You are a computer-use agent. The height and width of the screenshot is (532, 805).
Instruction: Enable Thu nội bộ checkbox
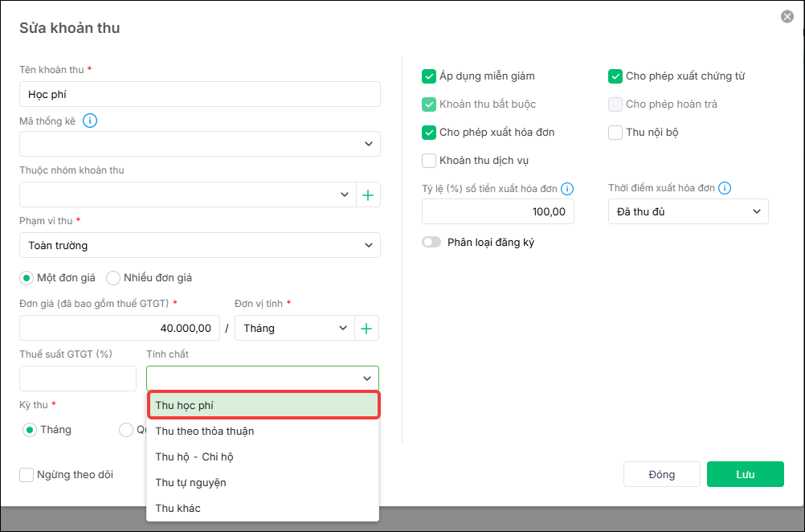click(x=615, y=133)
